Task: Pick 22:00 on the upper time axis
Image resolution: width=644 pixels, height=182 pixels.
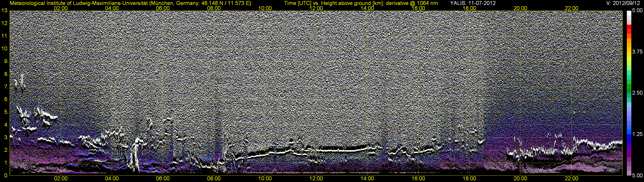Action: click(x=571, y=8)
